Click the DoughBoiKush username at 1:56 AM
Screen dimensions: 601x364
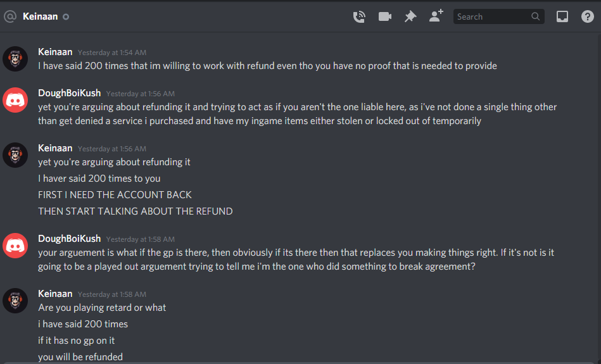[x=70, y=93]
